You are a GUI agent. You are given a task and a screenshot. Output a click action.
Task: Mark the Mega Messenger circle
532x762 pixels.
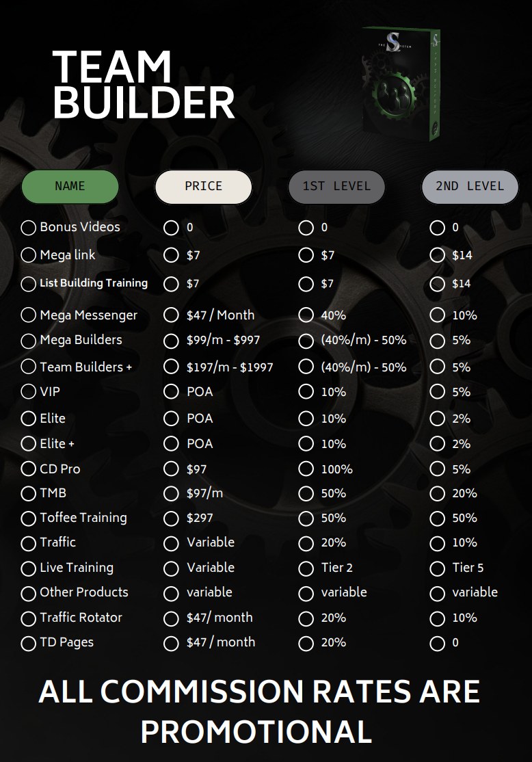point(29,315)
